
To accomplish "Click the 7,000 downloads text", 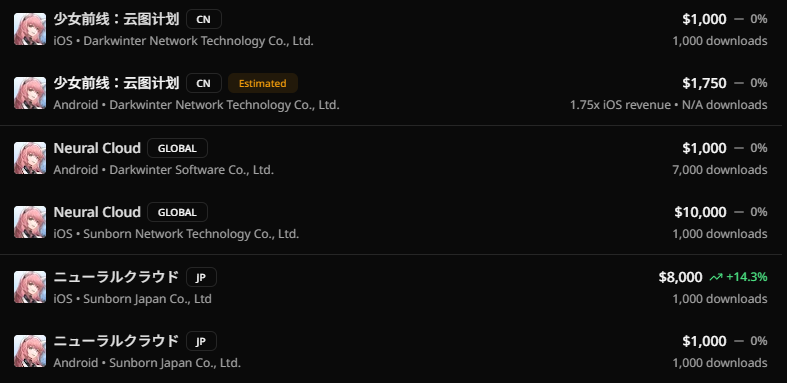I will tap(720, 170).
